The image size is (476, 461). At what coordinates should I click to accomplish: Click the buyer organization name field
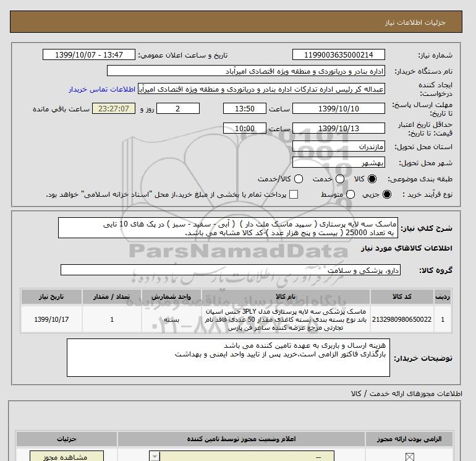click(x=246, y=71)
